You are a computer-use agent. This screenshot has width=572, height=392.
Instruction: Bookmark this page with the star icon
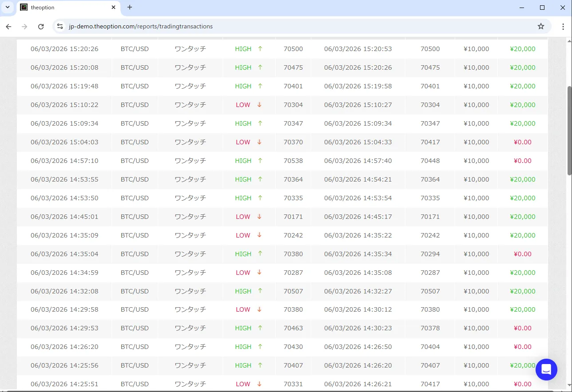(x=541, y=27)
